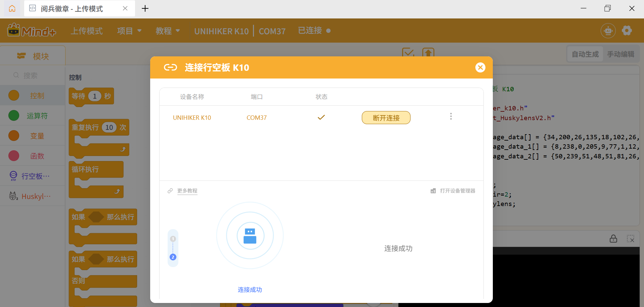Switch to 手动编辑 code mode
The height and width of the screenshot is (307, 644).
(621, 54)
